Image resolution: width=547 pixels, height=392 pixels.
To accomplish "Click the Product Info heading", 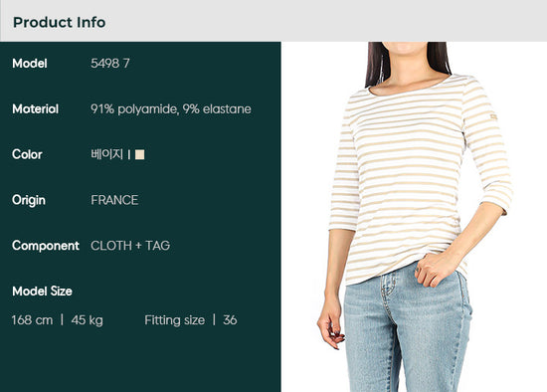I will pos(60,22).
